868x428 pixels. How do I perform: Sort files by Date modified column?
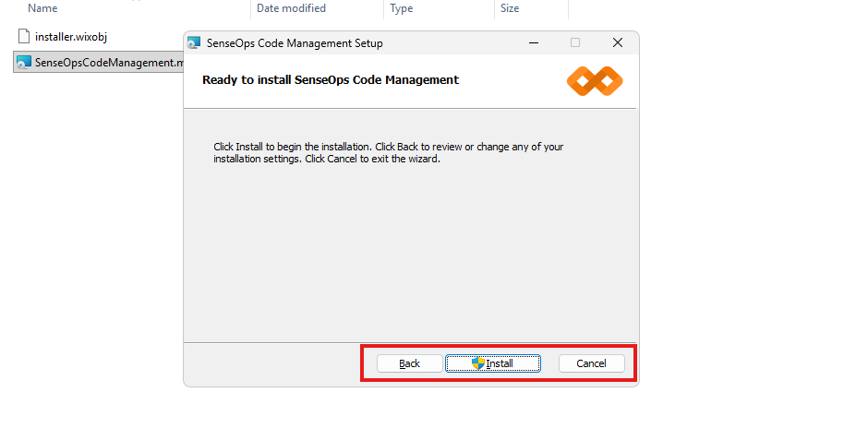tap(291, 8)
